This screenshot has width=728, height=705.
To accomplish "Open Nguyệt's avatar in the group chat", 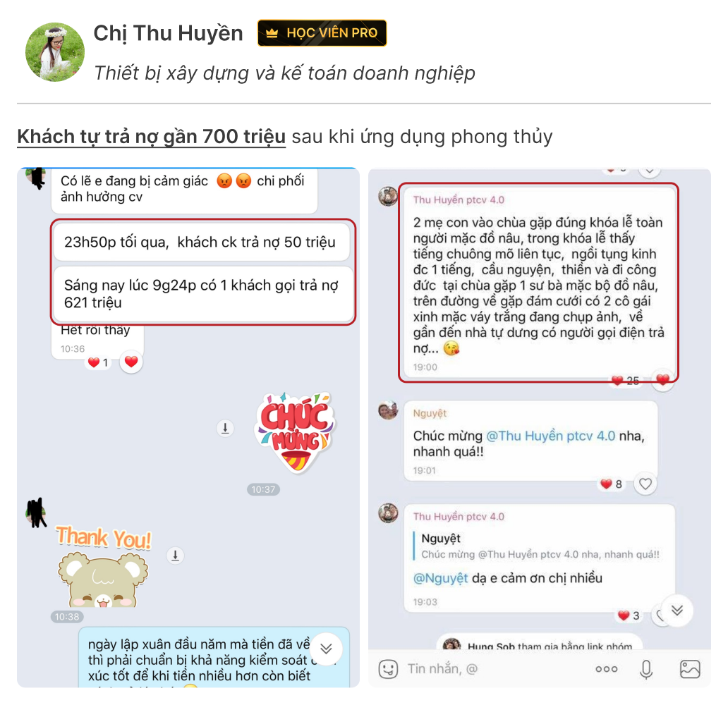I will click(388, 410).
